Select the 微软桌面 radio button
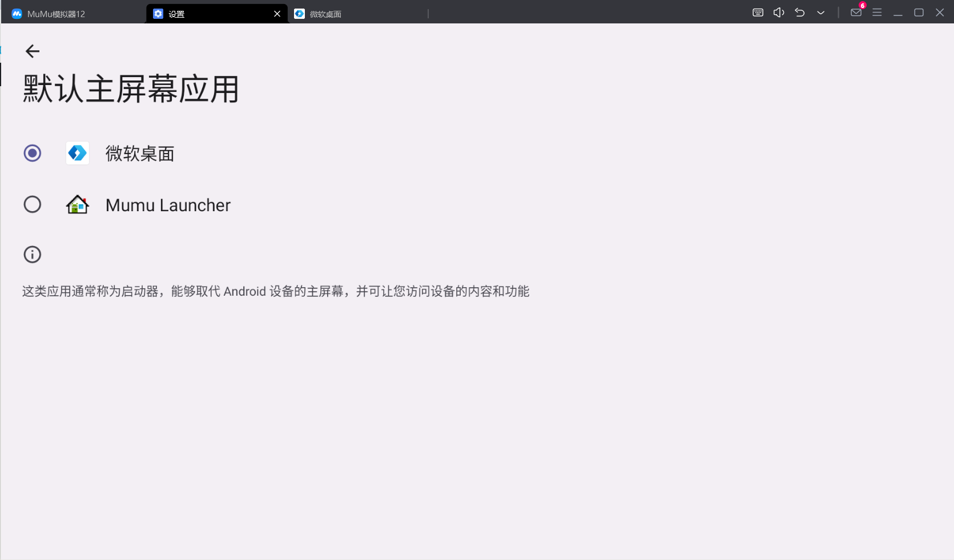This screenshot has width=954, height=560. pyautogui.click(x=33, y=153)
